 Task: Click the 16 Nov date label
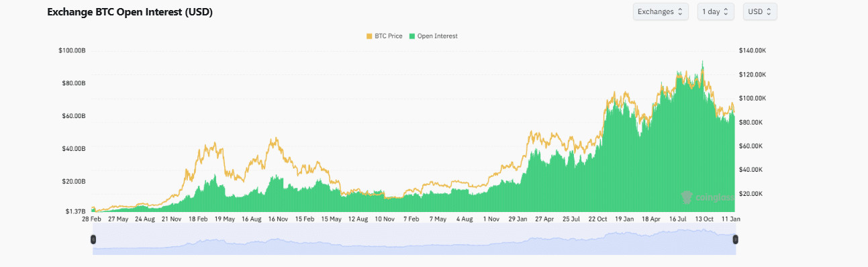click(x=278, y=219)
